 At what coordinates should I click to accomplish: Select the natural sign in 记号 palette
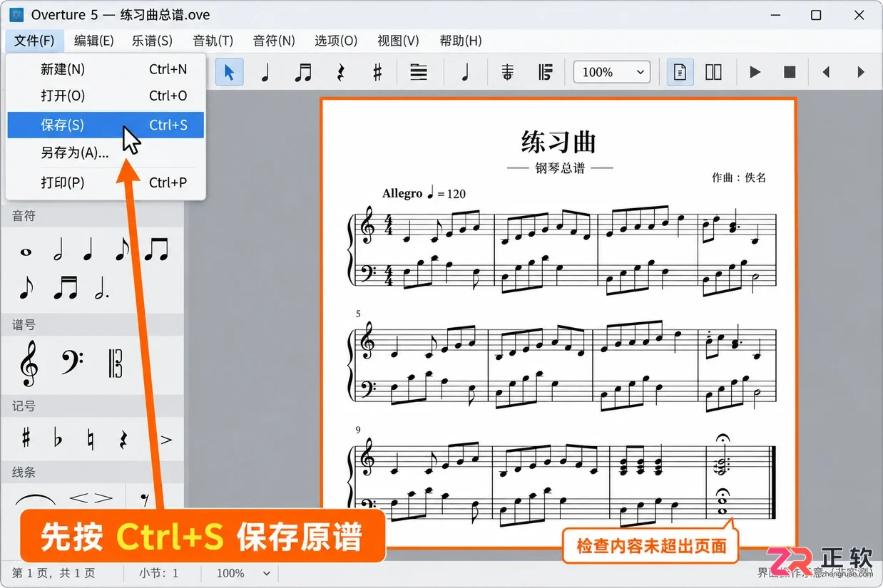click(x=91, y=438)
